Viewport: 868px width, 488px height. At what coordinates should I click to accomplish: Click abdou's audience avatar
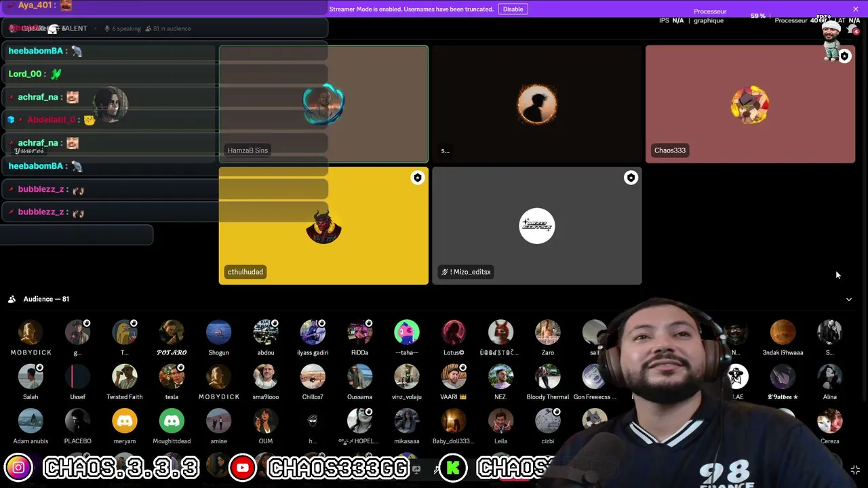(x=266, y=332)
